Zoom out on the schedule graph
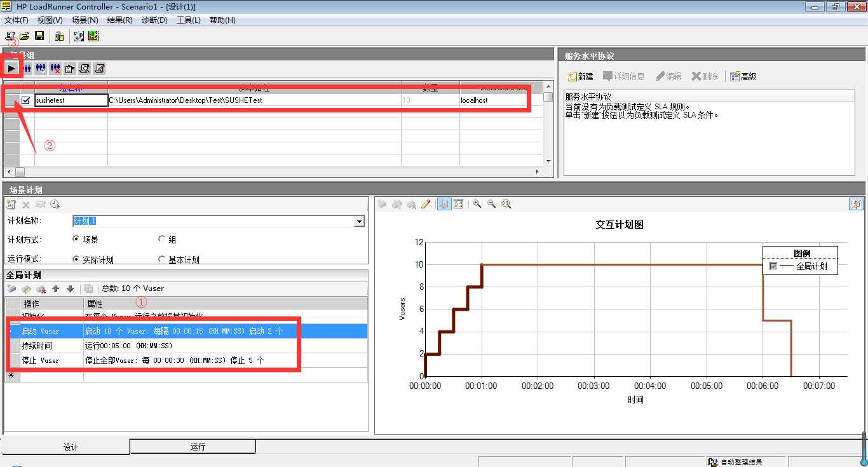 (491, 204)
